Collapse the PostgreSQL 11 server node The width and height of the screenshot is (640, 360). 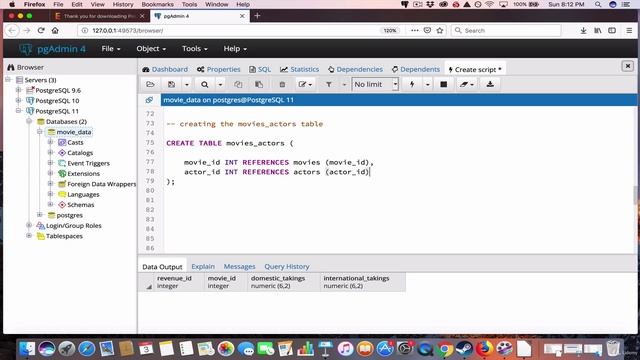pyautogui.click(x=18, y=111)
